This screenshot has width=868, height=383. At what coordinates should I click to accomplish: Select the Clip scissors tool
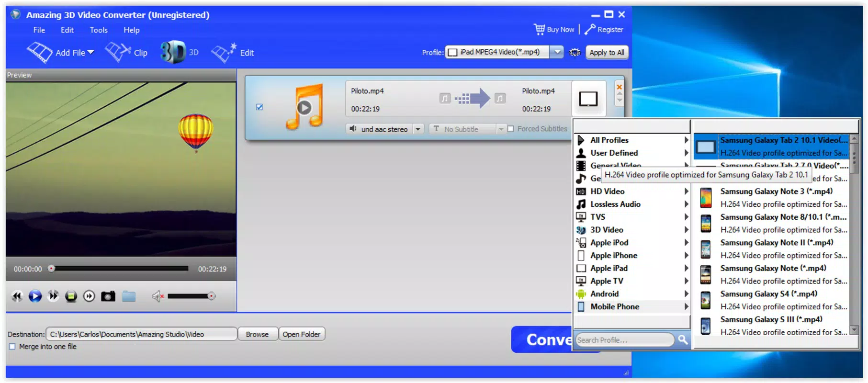pos(126,52)
